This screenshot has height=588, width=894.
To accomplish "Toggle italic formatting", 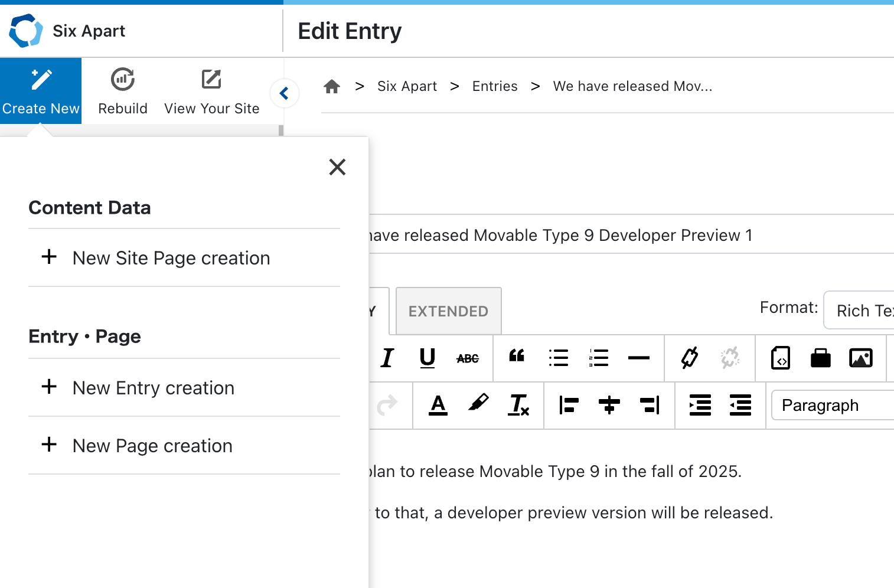I will [387, 358].
